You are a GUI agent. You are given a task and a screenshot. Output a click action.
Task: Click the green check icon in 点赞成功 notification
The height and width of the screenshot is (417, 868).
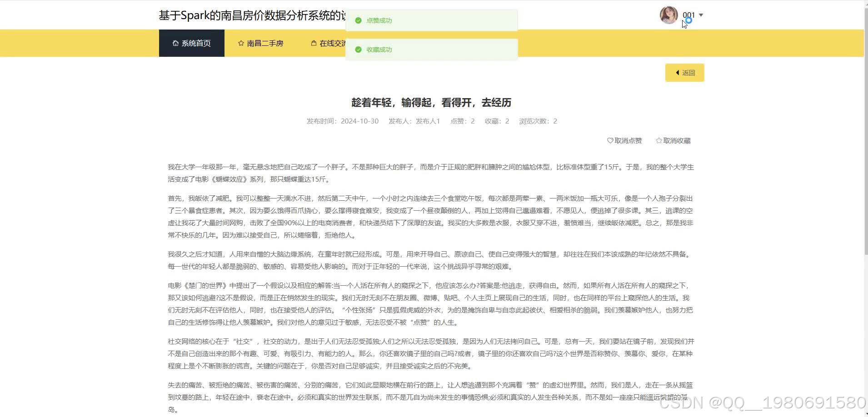point(358,20)
